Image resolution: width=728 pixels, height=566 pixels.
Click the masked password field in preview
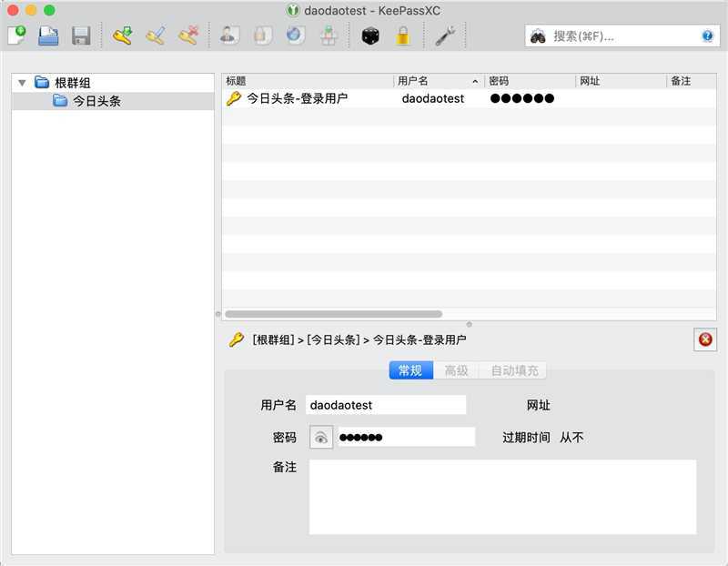pyautogui.click(x=406, y=437)
